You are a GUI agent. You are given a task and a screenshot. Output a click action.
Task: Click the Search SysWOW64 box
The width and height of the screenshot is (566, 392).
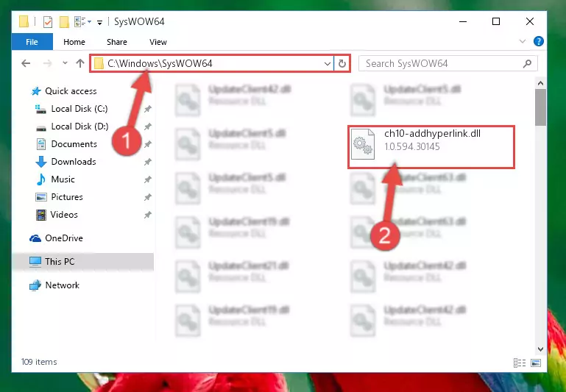tap(448, 64)
